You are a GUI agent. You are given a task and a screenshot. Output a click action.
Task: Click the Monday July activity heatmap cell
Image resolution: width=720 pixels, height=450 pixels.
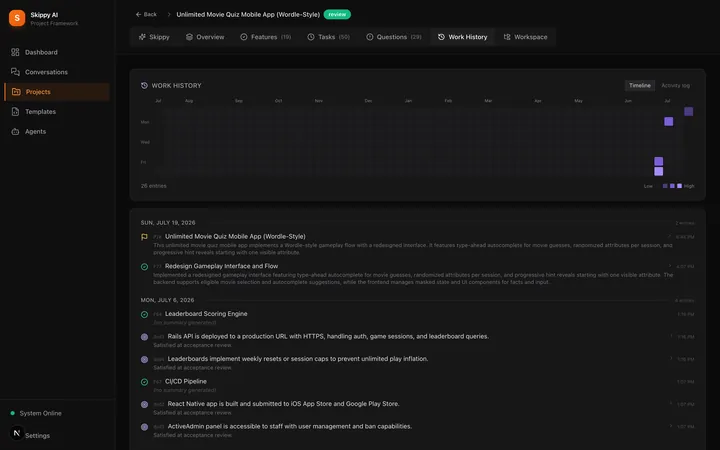tap(669, 121)
